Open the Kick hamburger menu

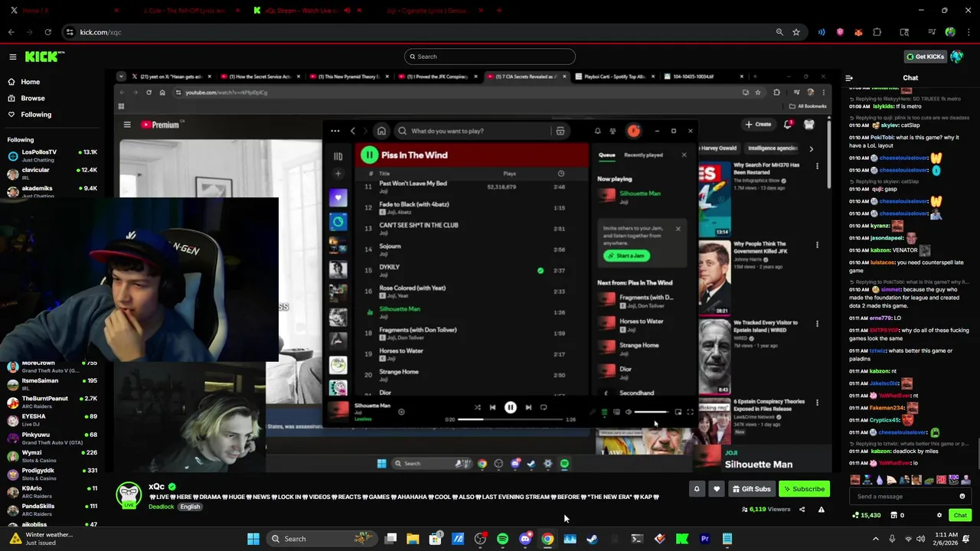pos(13,57)
